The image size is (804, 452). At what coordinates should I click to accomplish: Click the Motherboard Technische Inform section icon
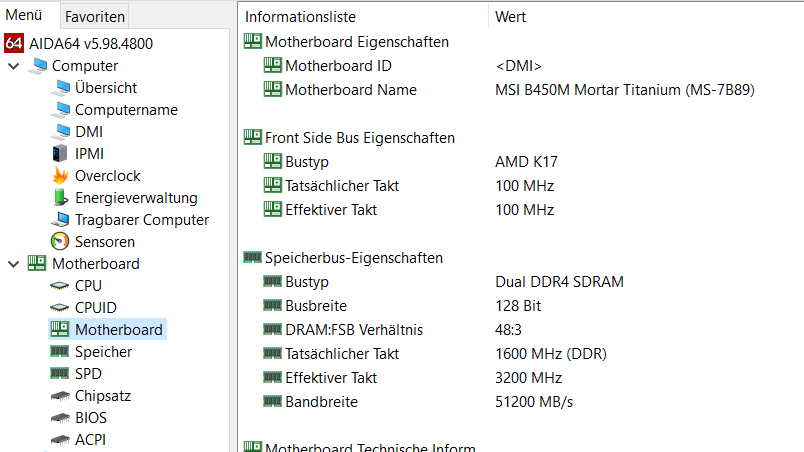pyautogui.click(x=252, y=446)
